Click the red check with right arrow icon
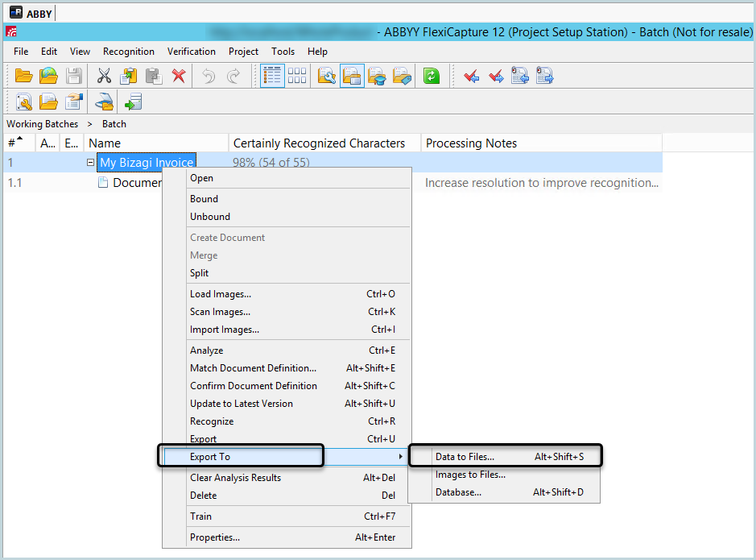Image resolution: width=756 pixels, height=560 pixels. pyautogui.click(x=496, y=76)
